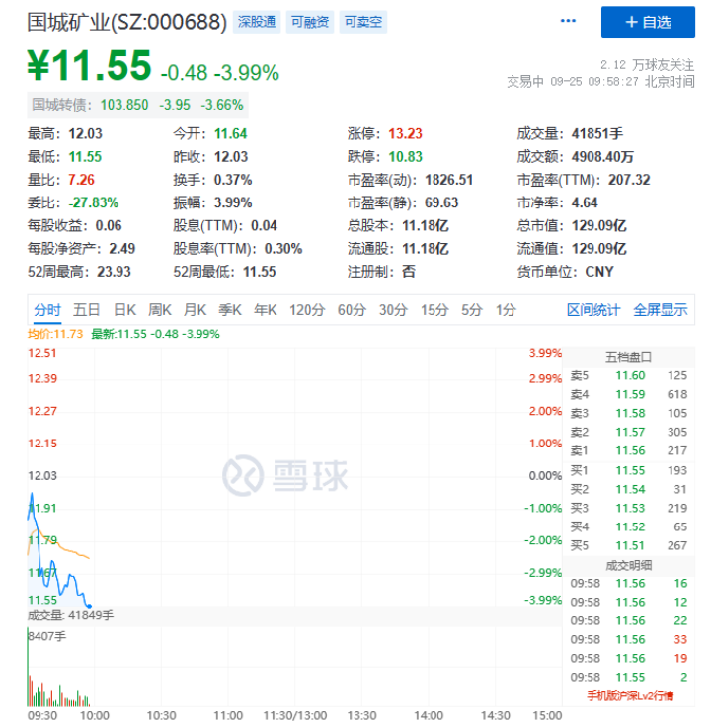
Task: Click the tallest opening volume bar
Action: tap(28, 667)
